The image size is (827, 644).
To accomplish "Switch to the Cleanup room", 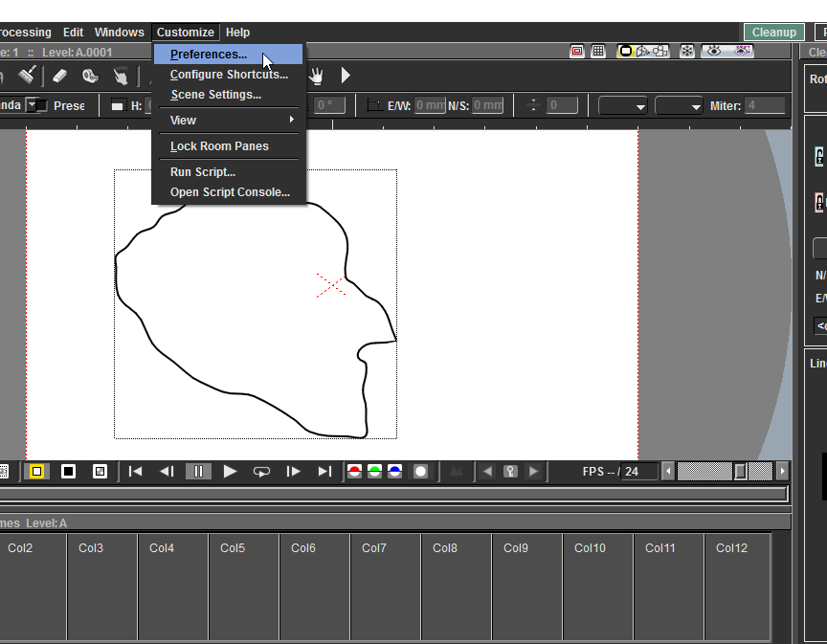I will click(x=773, y=33).
